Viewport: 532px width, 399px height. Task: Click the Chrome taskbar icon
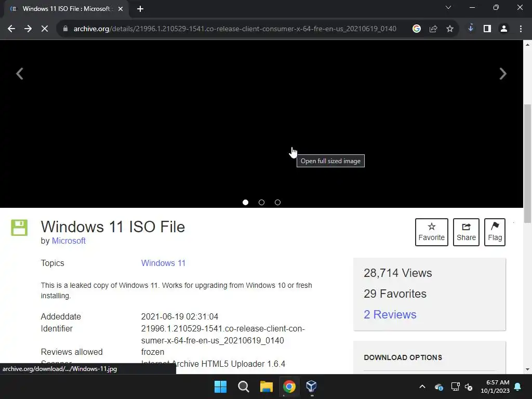click(289, 387)
